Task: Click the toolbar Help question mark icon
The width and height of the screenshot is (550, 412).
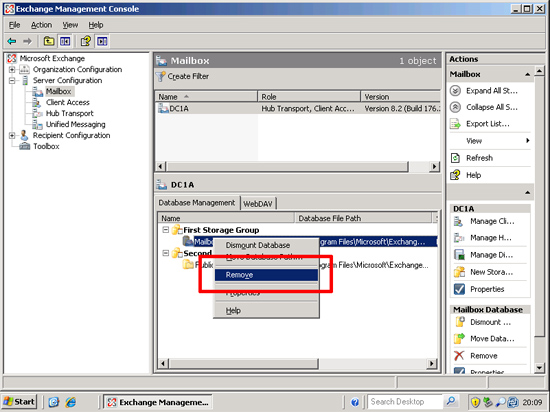Action: [x=86, y=41]
